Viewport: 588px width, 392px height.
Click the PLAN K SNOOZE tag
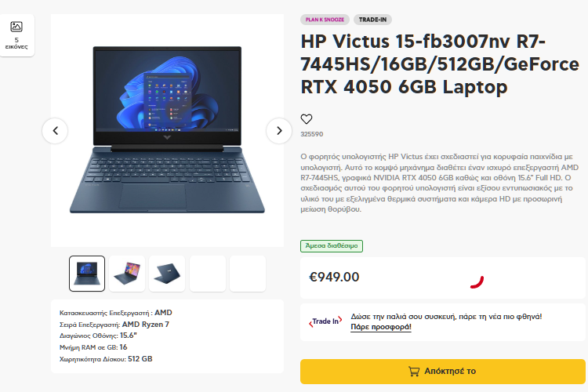(325, 20)
